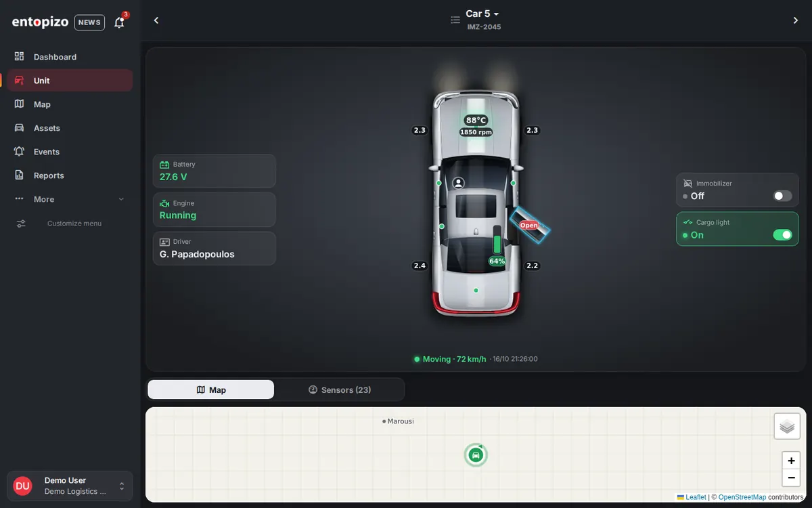
Task: Turn off the Cargo light switch
Action: [x=783, y=235]
